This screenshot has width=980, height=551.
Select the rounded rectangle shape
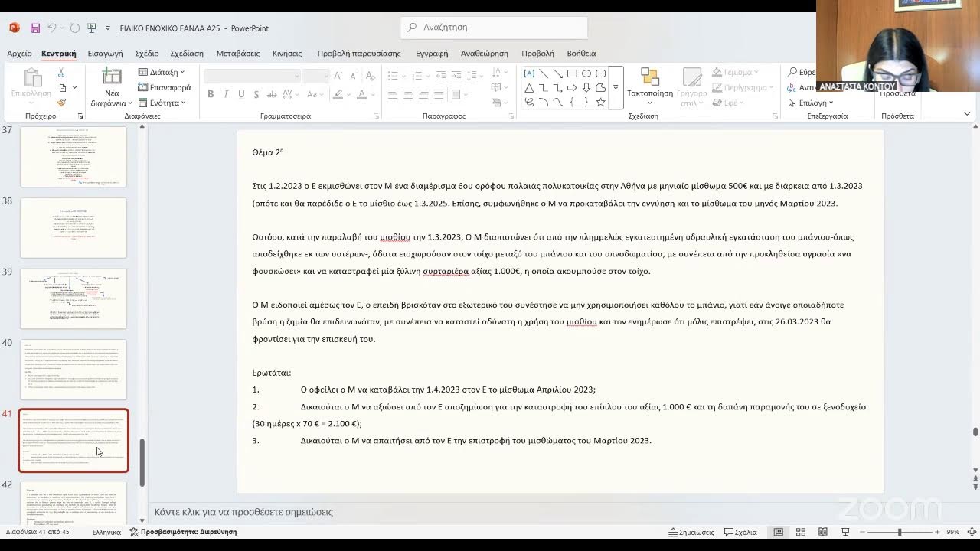600,73
